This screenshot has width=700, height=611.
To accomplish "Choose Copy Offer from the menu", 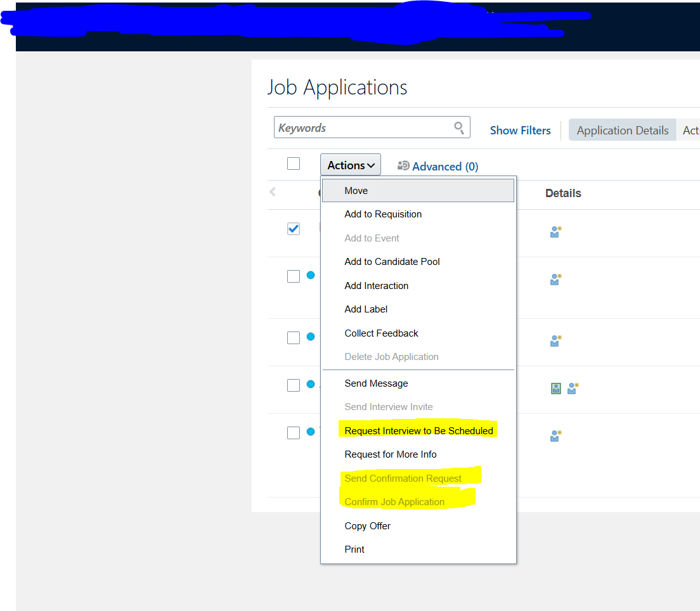I will [367, 525].
